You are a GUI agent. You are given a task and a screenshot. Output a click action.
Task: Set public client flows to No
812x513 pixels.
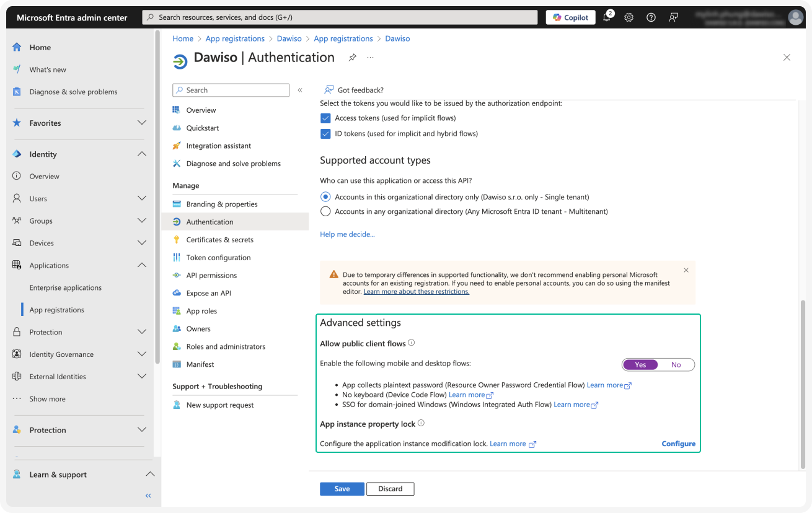point(676,365)
